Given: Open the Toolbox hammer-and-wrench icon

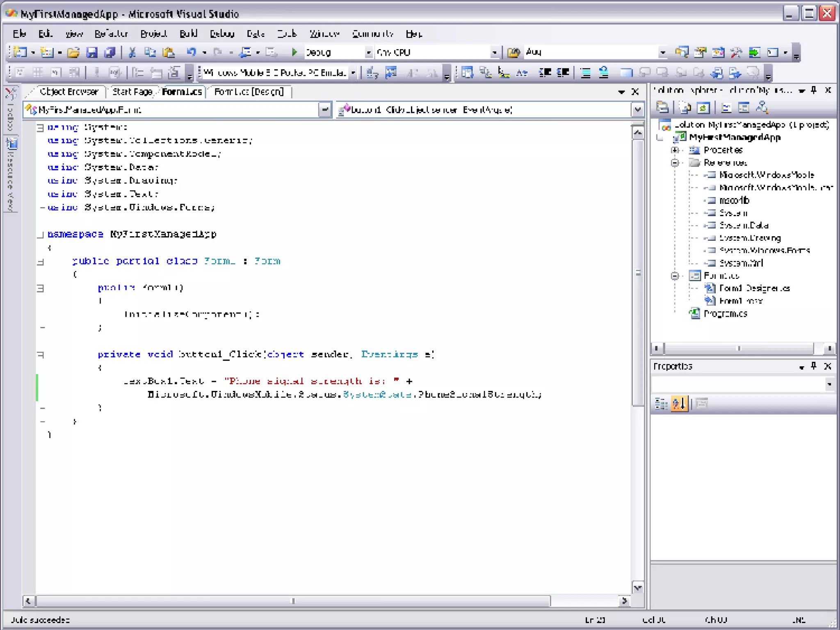Looking at the screenshot, I should (x=736, y=52).
